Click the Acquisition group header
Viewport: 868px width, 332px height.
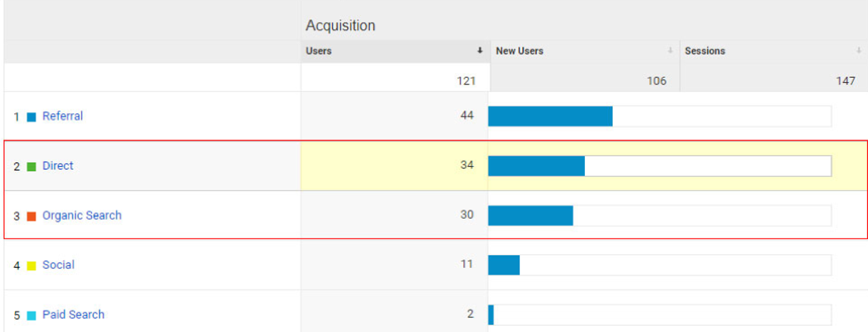(x=340, y=26)
